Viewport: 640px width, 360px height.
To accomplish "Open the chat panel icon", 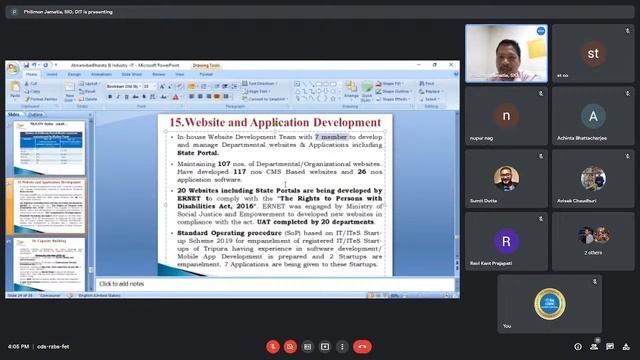I will coord(610,347).
